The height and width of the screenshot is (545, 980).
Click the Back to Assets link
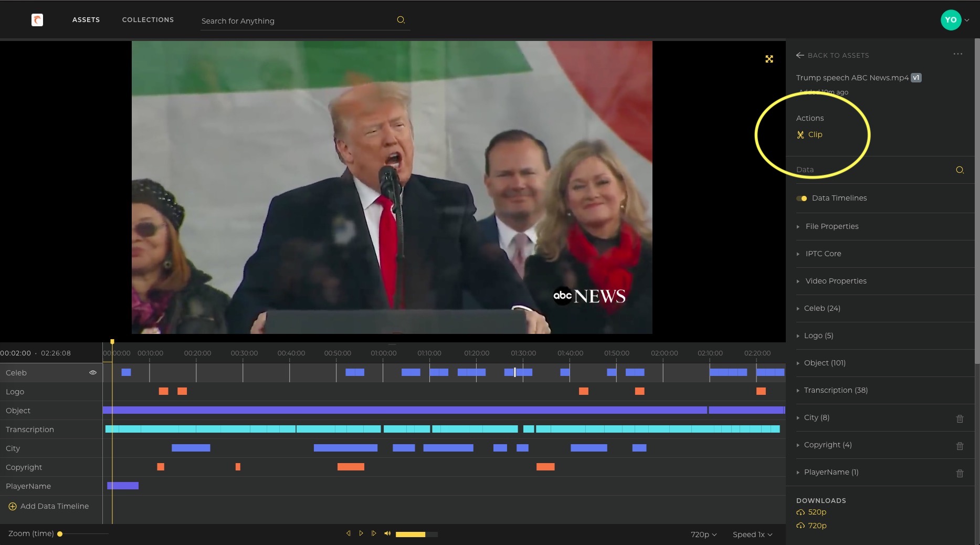coord(833,55)
